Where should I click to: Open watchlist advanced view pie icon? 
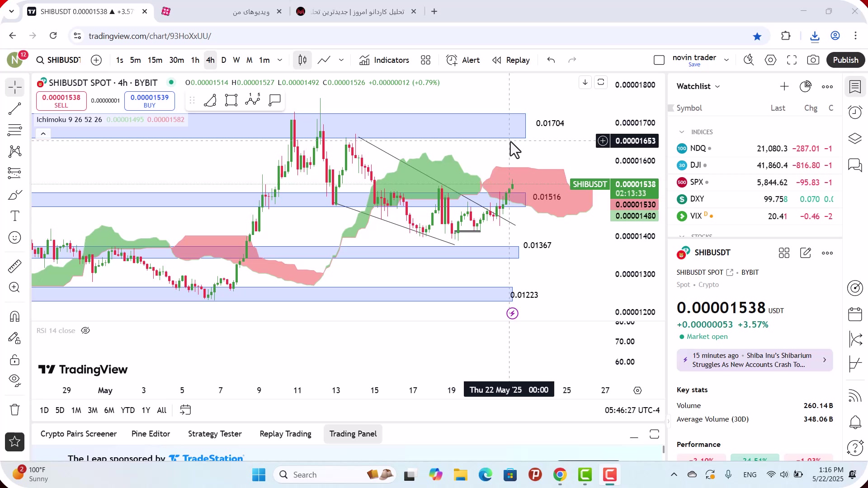point(806,86)
